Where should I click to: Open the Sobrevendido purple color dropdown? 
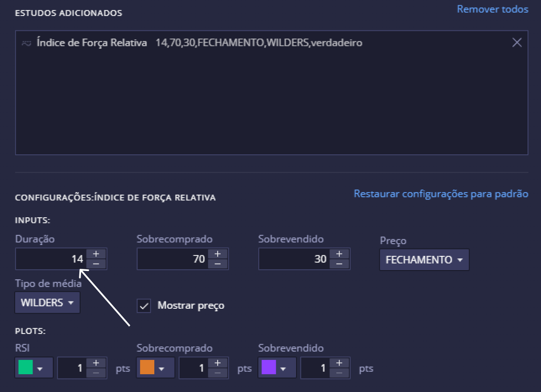(277, 368)
